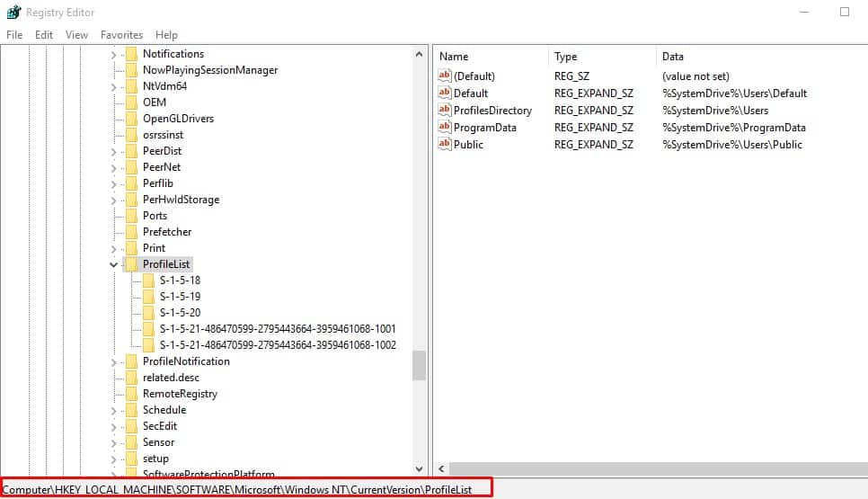Viewport: 868px width, 499px height.
Task: Select the Perflib key label
Action: click(158, 183)
